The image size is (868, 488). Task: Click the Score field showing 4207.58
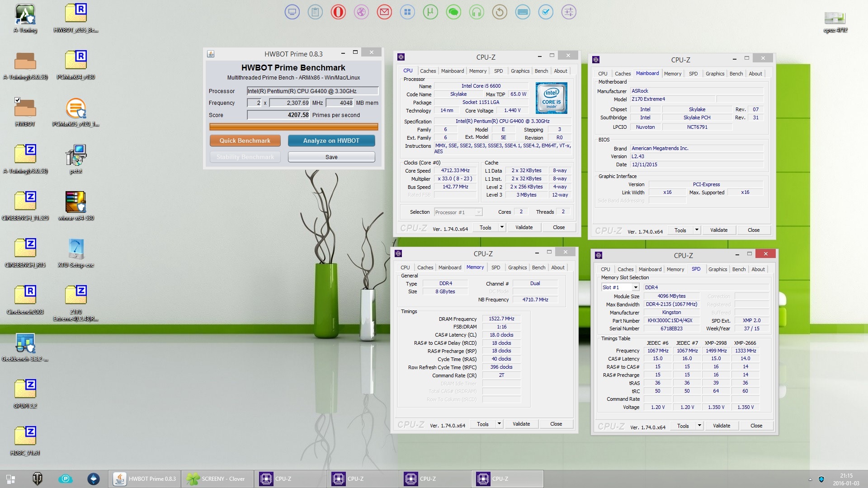[x=278, y=115]
